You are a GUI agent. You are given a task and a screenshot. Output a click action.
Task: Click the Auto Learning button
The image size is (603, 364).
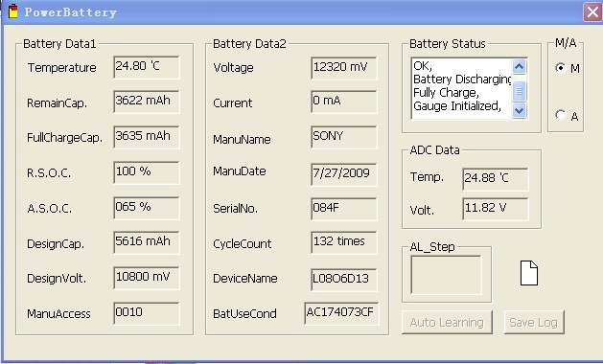point(447,322)
